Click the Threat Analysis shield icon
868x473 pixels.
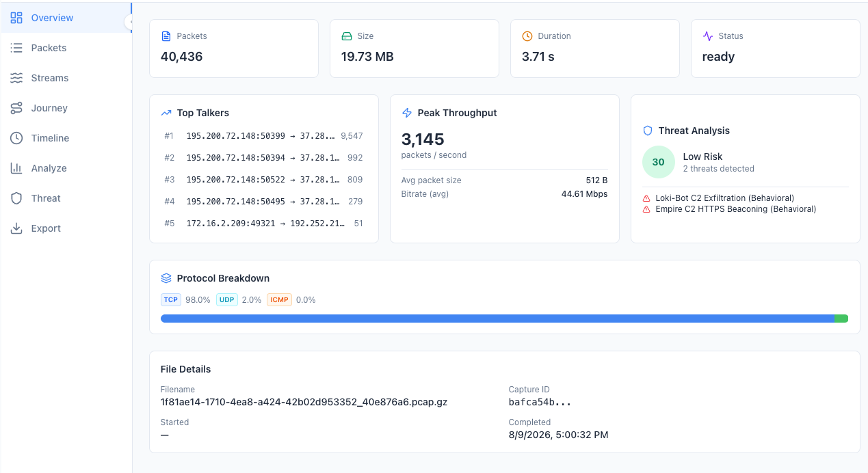648,131
